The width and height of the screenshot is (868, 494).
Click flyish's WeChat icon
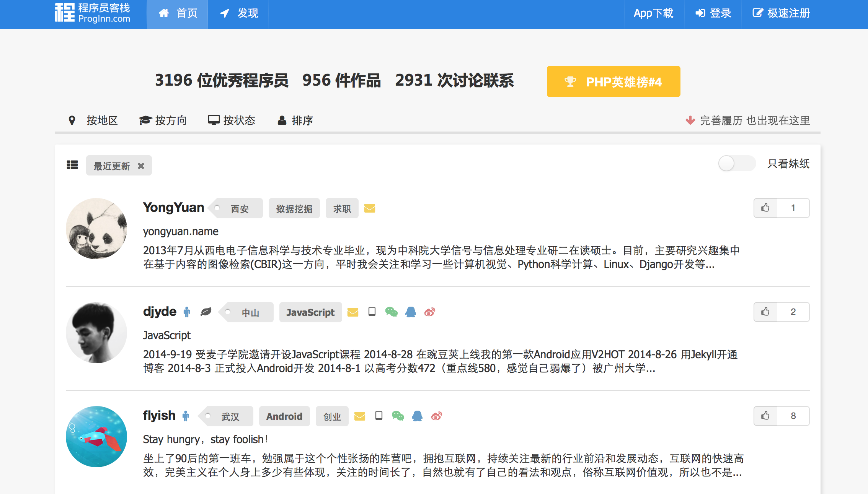click(x=398, y=416)
